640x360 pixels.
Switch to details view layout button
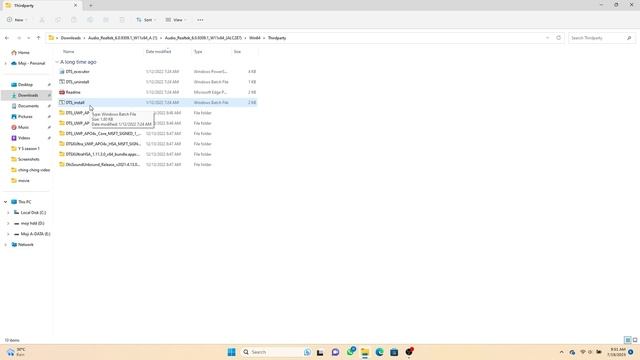click(x=628, y=340)
